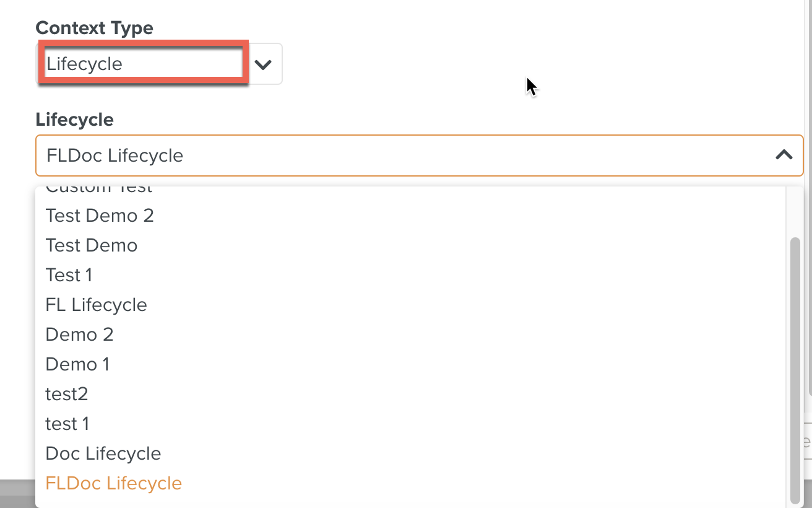Pick Demo 2 from the lifecycle list
Viewport: 812px width, 508px height.
[79, 335]
